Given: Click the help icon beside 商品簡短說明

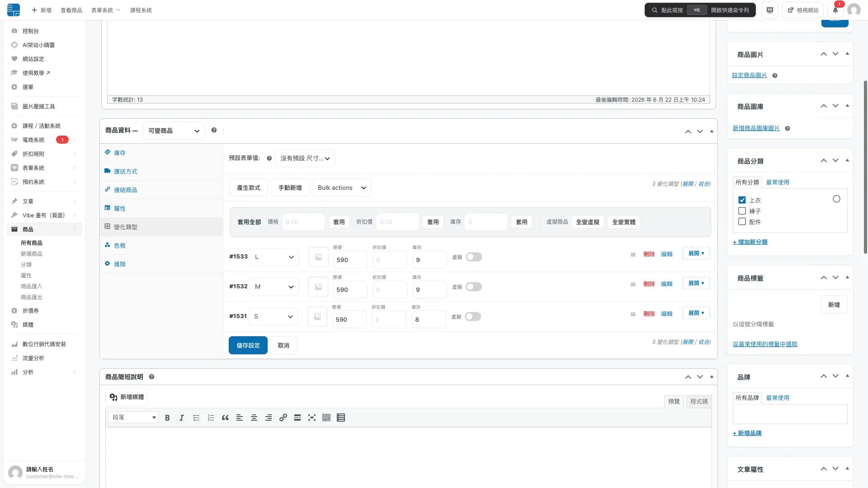Looking at the screenshot, I should coord(151,377).
